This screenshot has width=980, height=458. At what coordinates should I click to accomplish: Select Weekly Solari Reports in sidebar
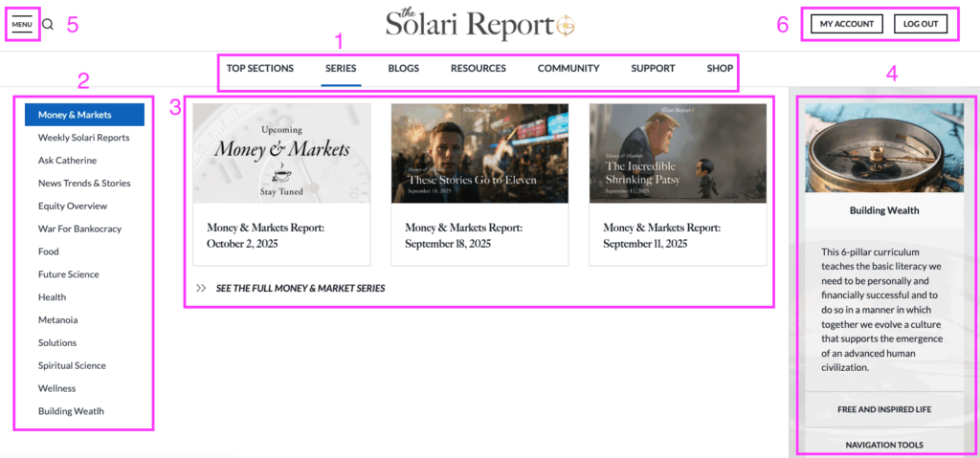83,138
